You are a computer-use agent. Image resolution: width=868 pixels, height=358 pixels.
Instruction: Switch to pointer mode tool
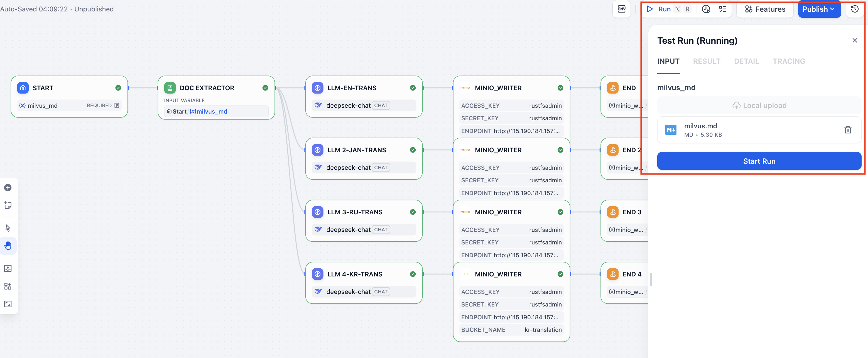coord(8,228)
